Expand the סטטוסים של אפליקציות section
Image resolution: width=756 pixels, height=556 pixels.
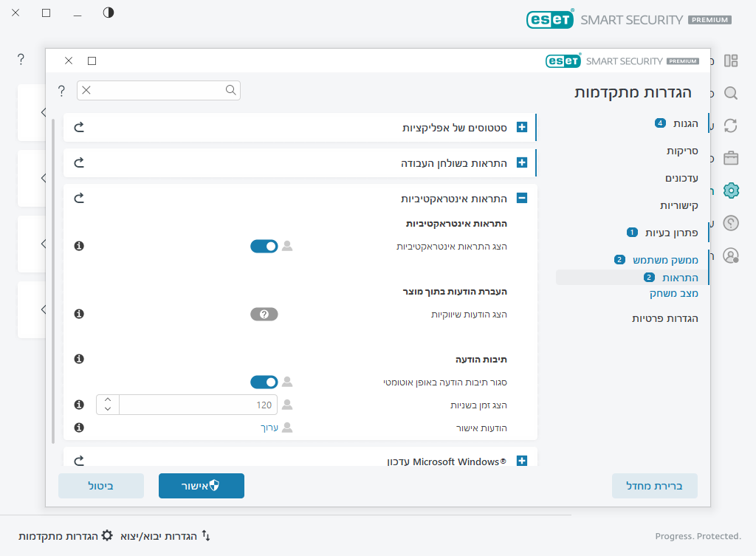[x=522, y=127]
